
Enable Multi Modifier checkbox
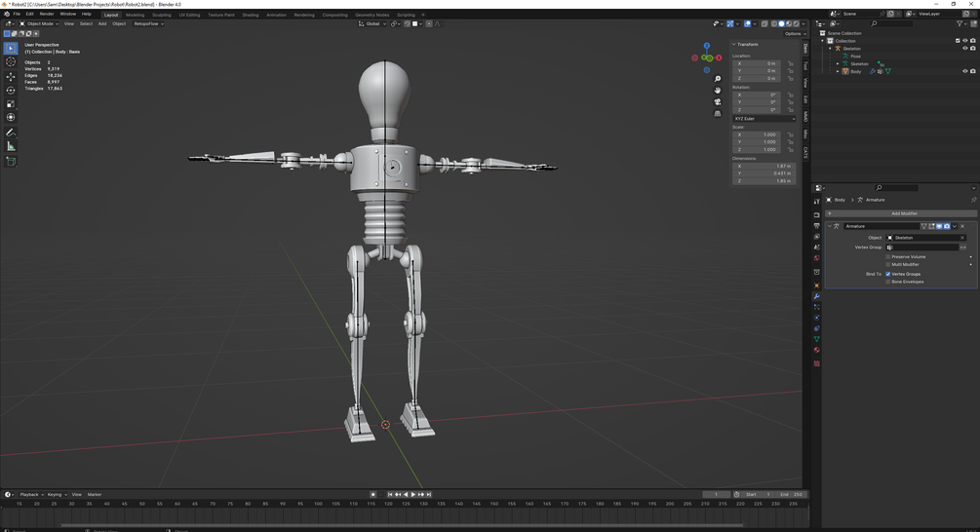(888, 264)
